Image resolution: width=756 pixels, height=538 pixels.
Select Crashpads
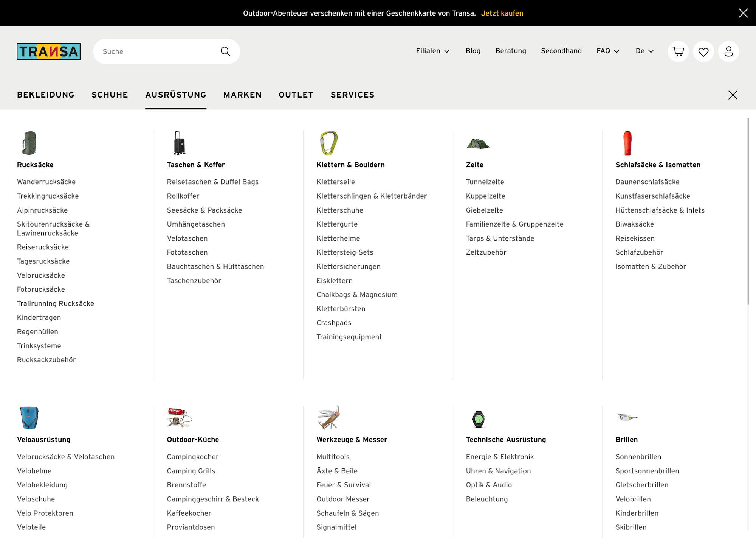click(x=334, y=323)
